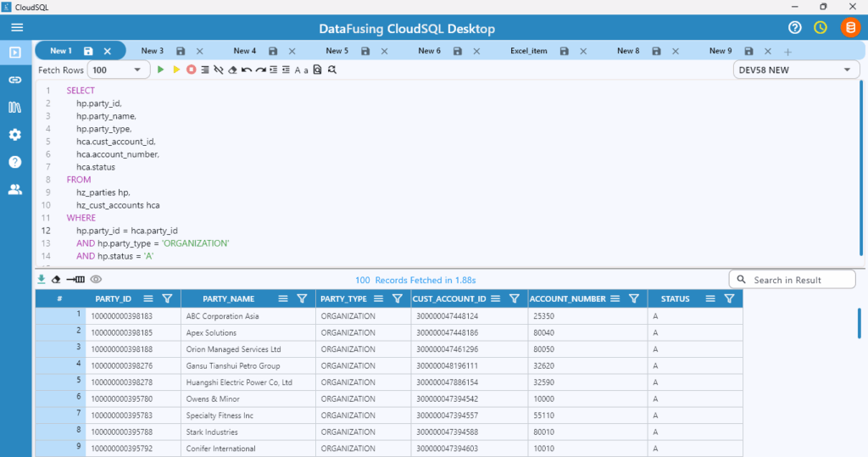Click the column fit width icon
The width and height of the screenshot is (868, 457).
coord(75,279)
